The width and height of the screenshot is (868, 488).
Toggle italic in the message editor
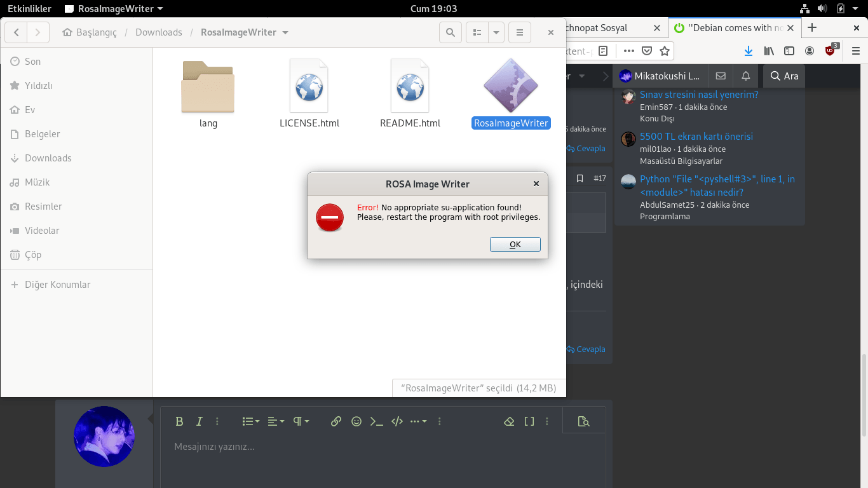coord(199,421)
